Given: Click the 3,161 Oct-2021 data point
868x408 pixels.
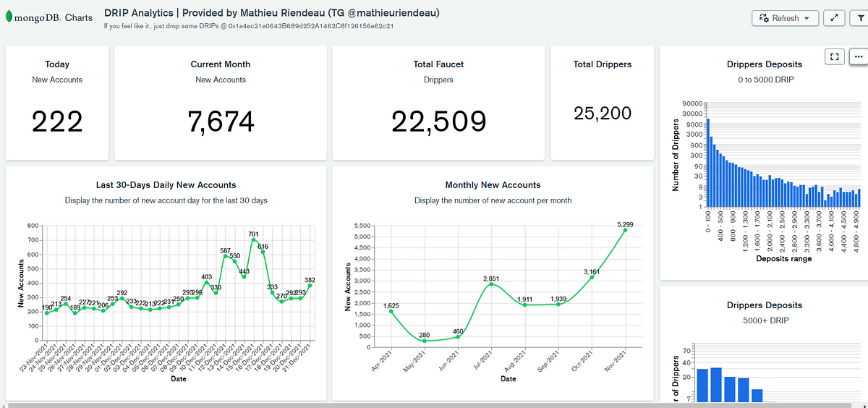Looking at the screenshot, I should pyautogui.click(x=592, y=277).
